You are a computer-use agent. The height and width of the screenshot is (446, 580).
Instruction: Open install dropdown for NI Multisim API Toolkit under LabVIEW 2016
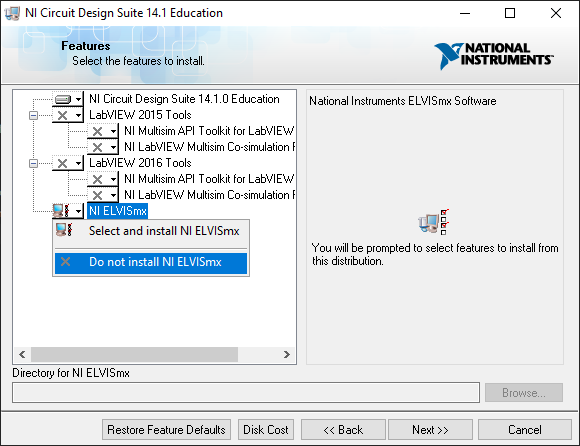point(103,179)
